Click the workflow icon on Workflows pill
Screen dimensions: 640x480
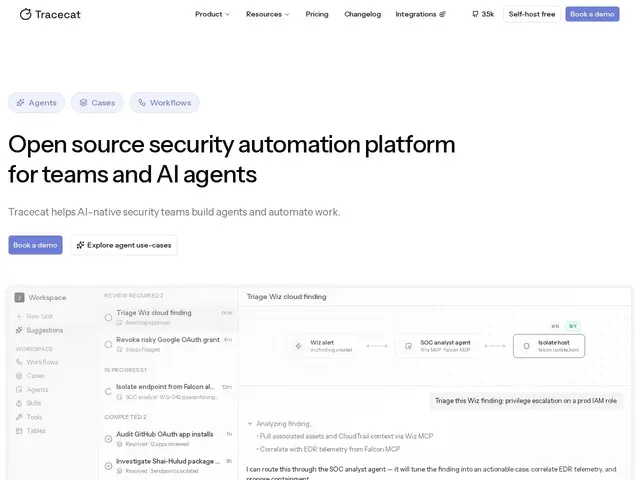(x=142, y=103)
